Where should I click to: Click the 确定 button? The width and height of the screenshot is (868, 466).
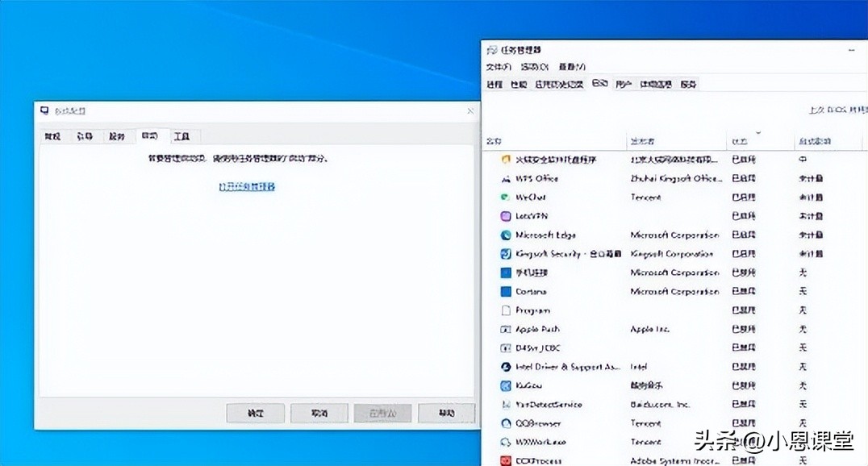coord(255,413)
